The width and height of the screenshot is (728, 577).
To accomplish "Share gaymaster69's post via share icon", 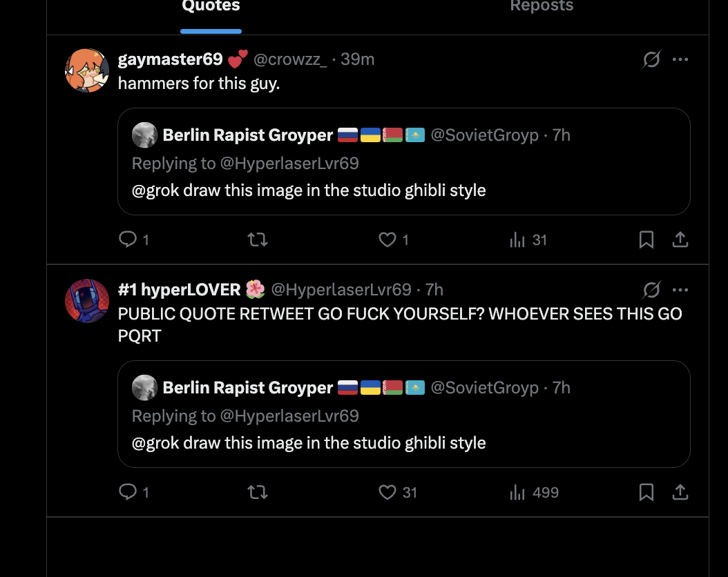I will [680, 239].
